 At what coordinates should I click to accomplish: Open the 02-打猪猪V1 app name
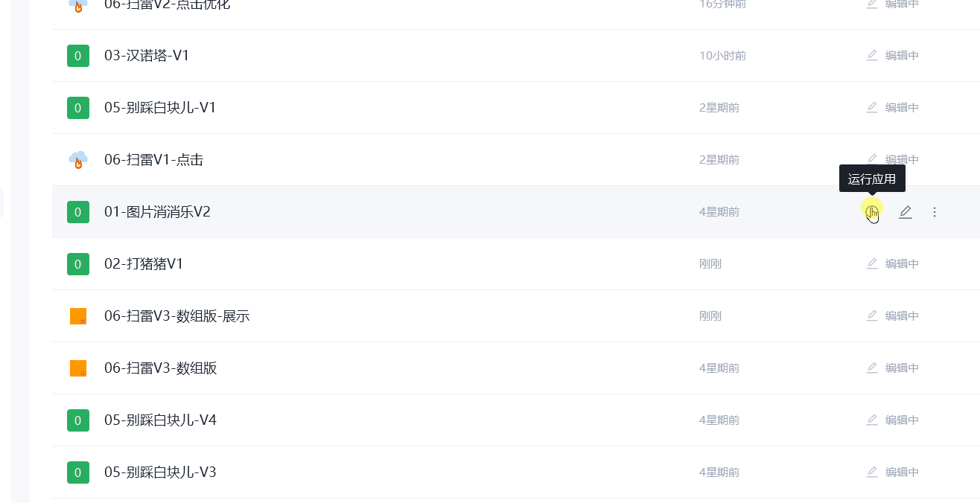pos(144,264)
